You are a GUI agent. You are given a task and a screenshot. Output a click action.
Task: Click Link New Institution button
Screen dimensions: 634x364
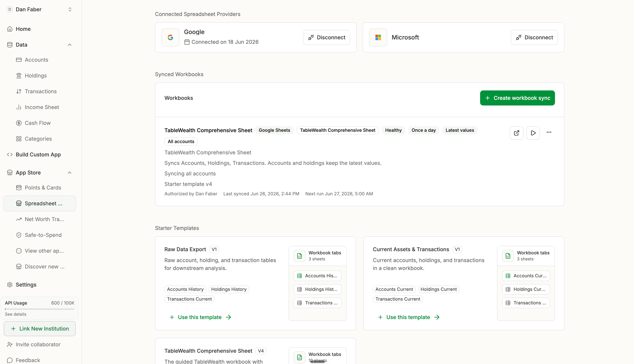40,328
